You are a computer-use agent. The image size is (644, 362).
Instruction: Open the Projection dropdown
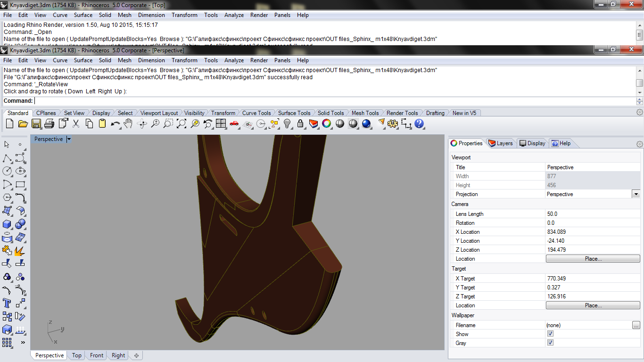point(636,194)
